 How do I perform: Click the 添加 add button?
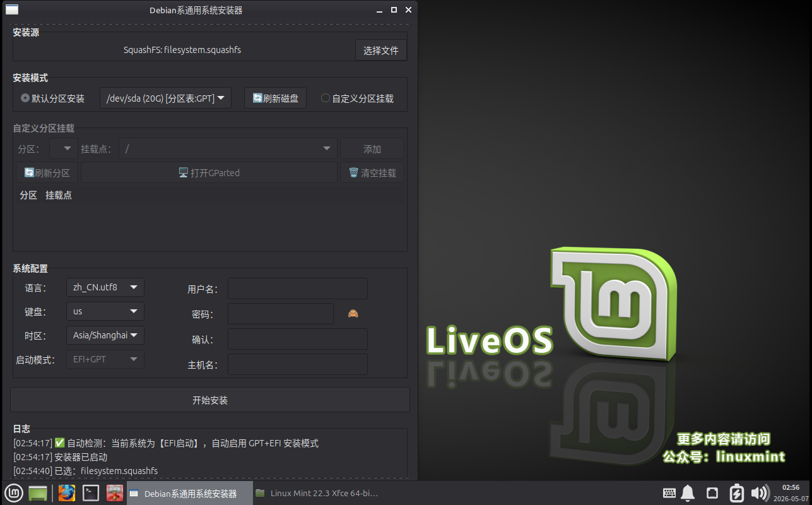[x=372, y=149]
